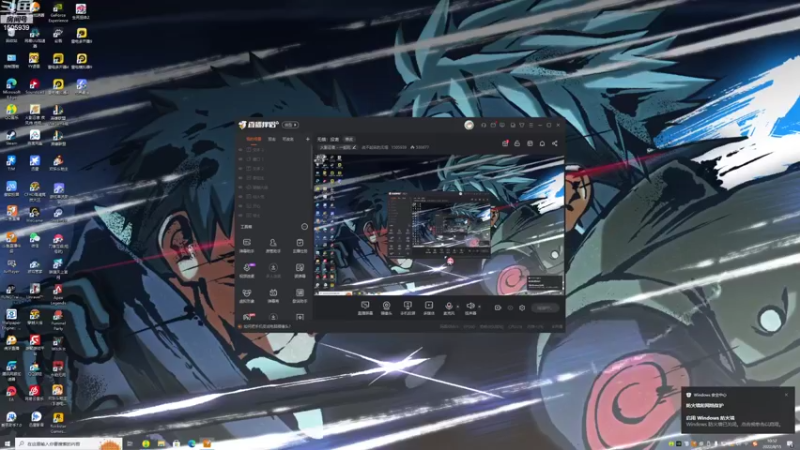Click the record-video camera icon near settings
Screen dimensions: 800x450
[497, 308]
